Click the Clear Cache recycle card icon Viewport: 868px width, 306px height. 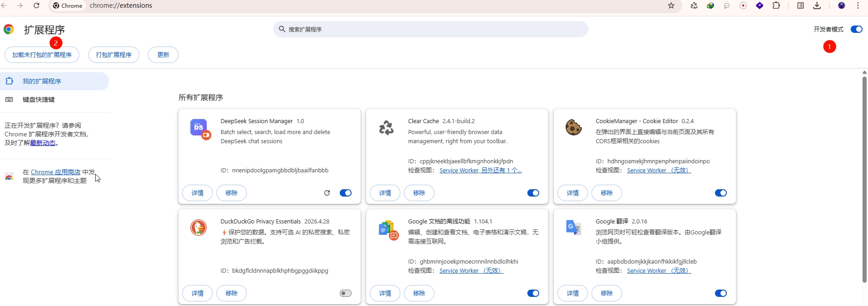(x=387, y=128)
